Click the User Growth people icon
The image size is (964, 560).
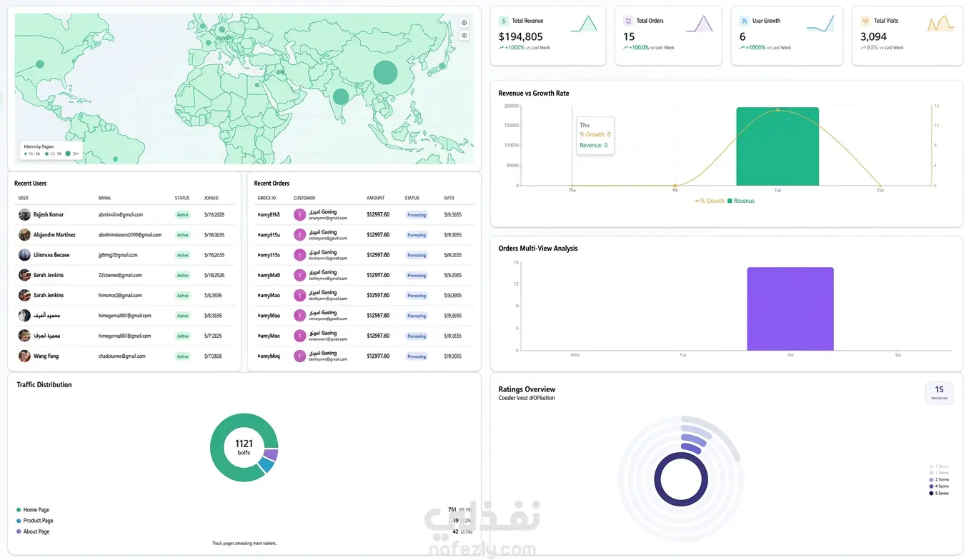744,21
